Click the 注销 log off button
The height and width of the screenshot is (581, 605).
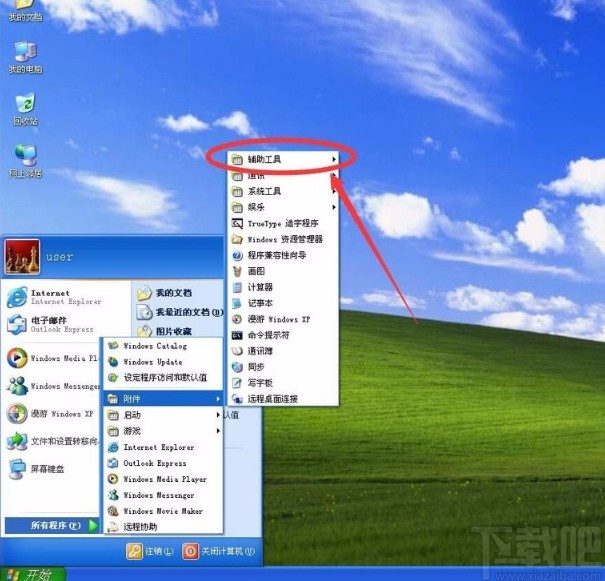tap(150, 551)
